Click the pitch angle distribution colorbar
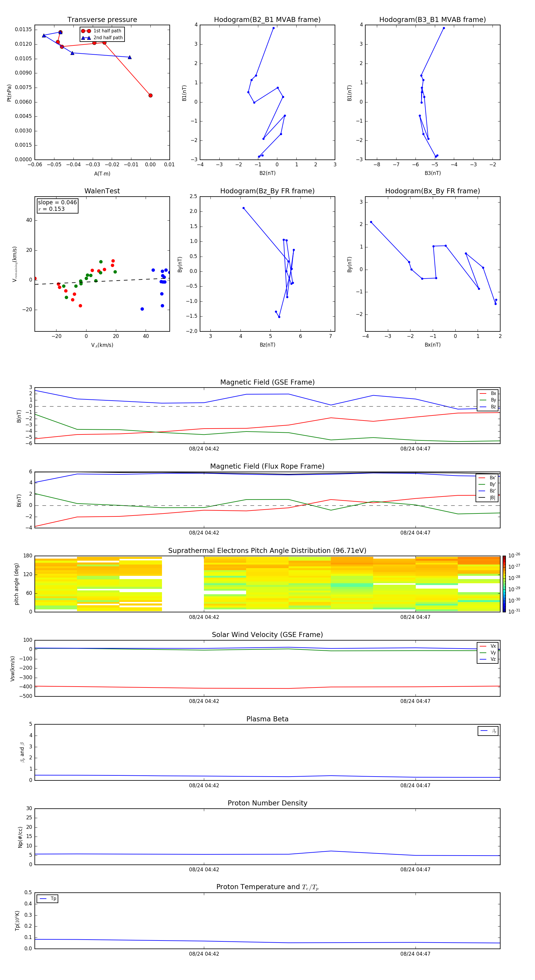 point(504,584)
